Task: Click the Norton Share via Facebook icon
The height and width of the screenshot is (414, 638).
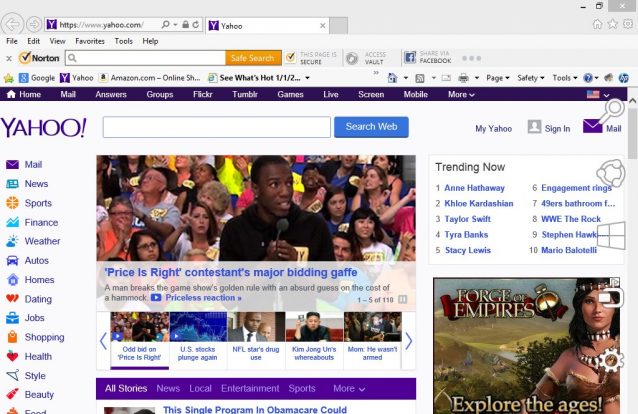Action: point(410,58)
